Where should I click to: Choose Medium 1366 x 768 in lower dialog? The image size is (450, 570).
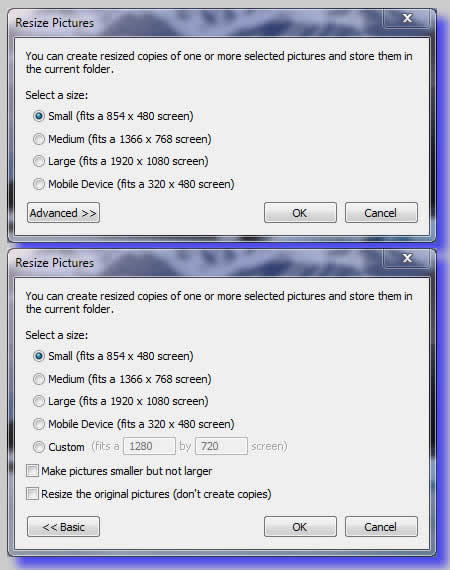click(39, 379)
